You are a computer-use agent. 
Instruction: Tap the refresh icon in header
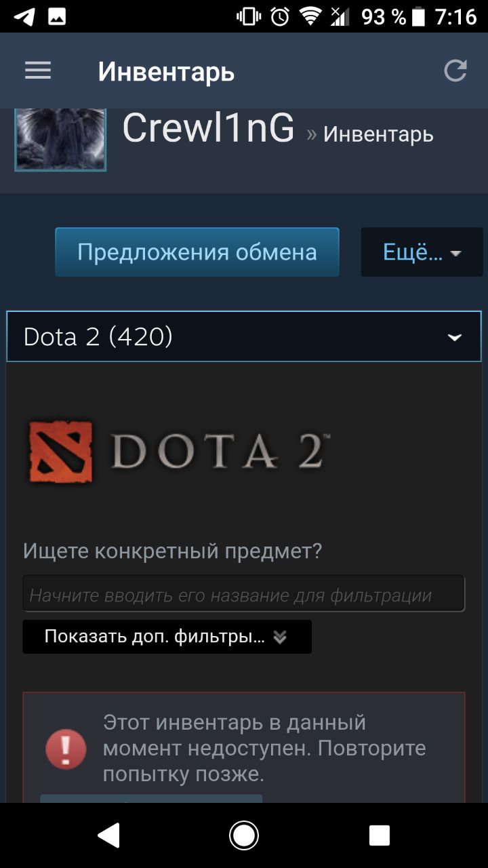click(x=455, y=71)
